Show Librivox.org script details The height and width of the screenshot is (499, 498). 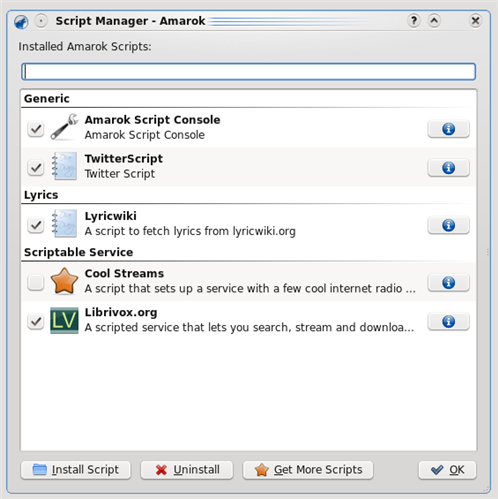pos(448,321)
